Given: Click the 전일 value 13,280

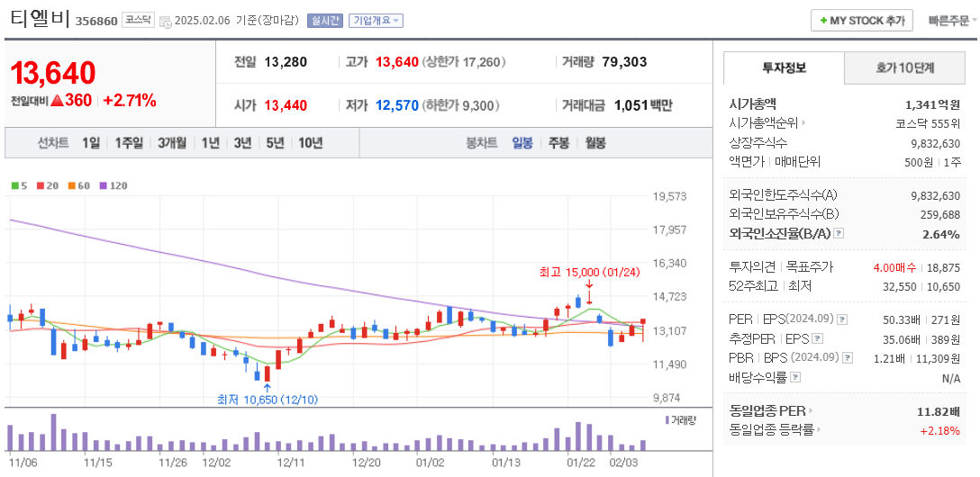Looking at the screenshot, I should (286, 62).
